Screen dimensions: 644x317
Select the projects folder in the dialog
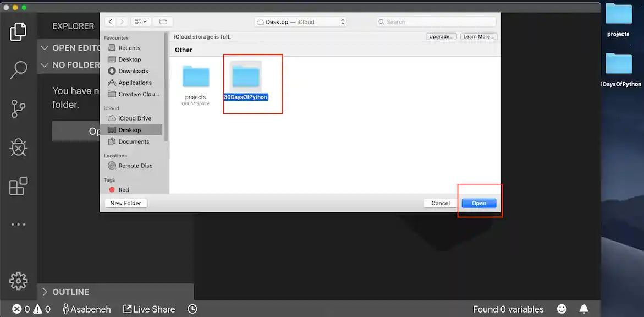coord(195,85)
